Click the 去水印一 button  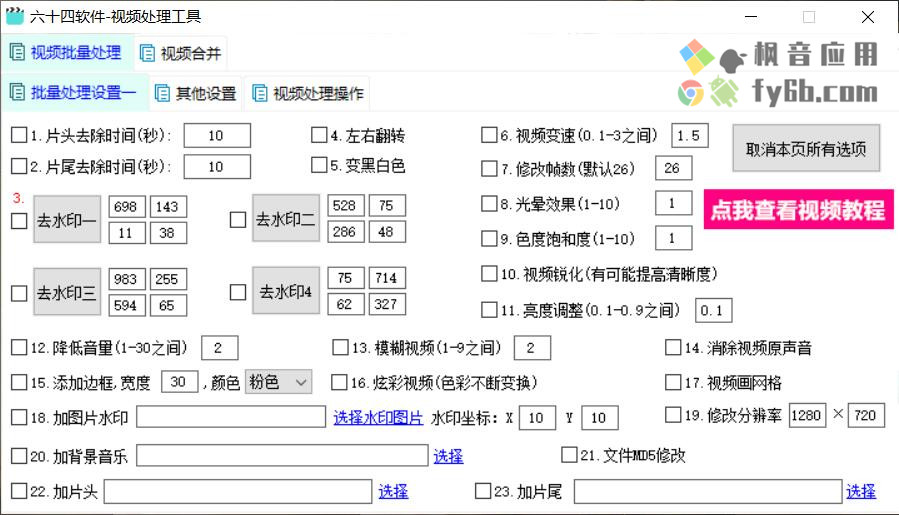point(67,220)
